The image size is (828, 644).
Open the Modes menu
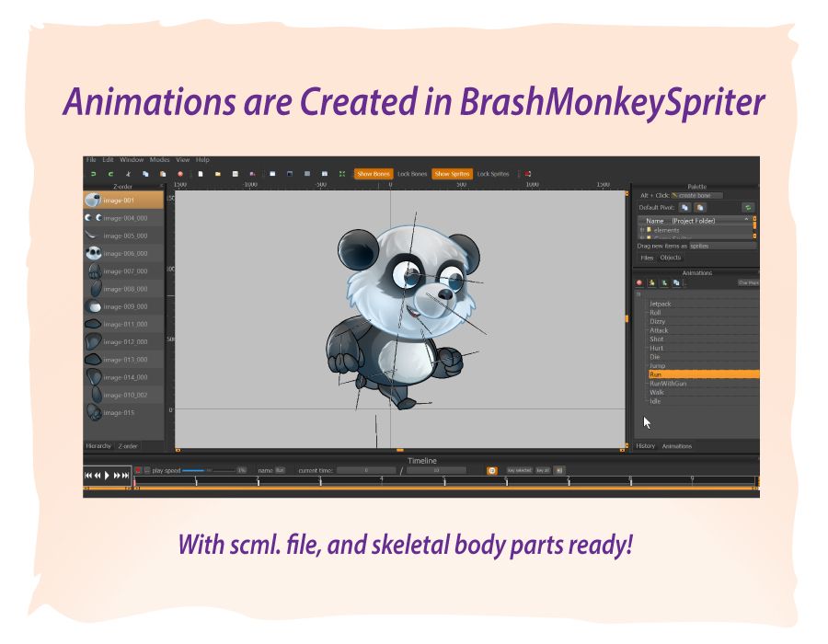click(x=159, y=159)
